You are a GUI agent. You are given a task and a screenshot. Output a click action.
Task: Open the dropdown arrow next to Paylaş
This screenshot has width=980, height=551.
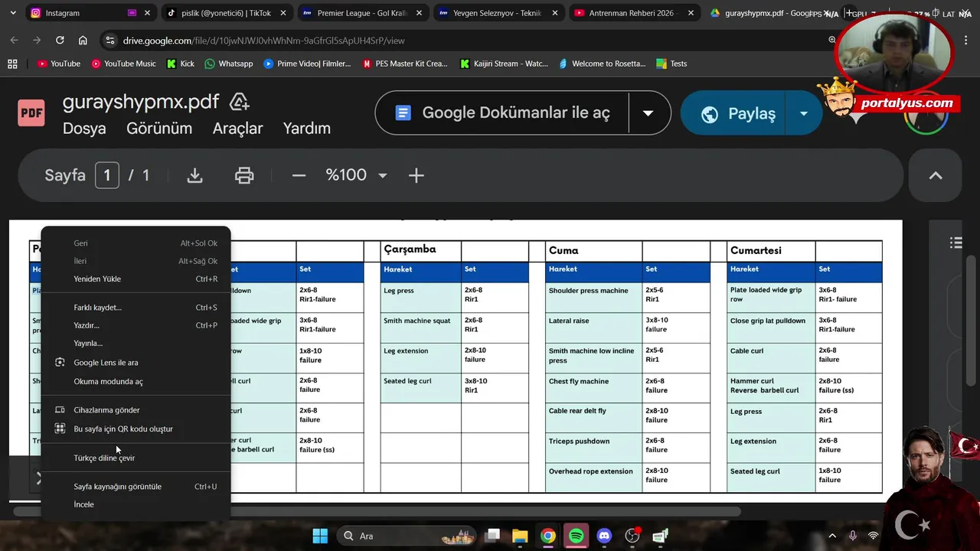803,113
